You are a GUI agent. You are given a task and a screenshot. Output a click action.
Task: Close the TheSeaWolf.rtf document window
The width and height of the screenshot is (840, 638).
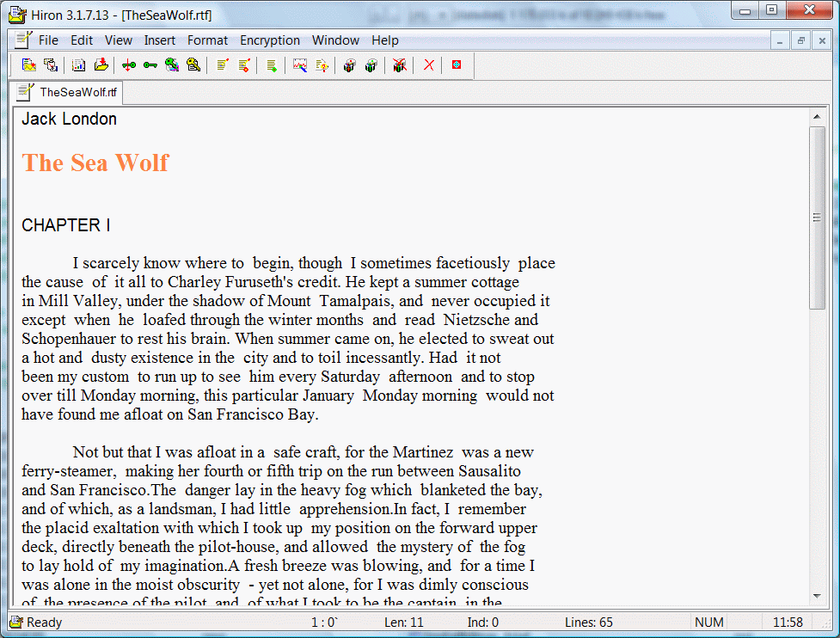click(822, 40)
